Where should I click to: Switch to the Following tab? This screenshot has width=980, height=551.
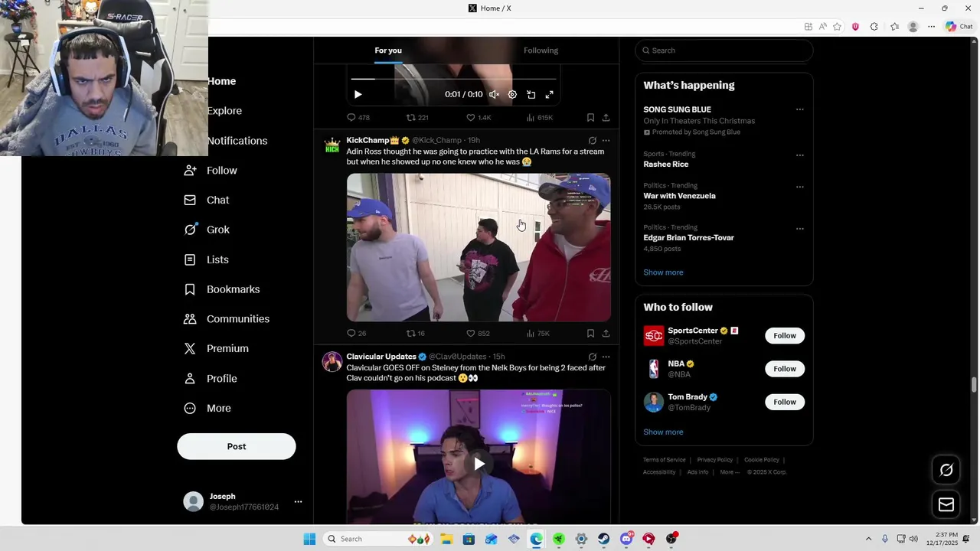pos(541,51)
